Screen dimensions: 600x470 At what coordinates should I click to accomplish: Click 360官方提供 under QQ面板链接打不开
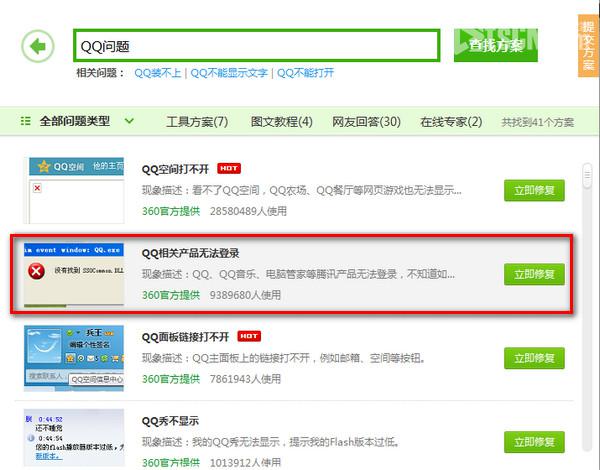pos(171,379)
